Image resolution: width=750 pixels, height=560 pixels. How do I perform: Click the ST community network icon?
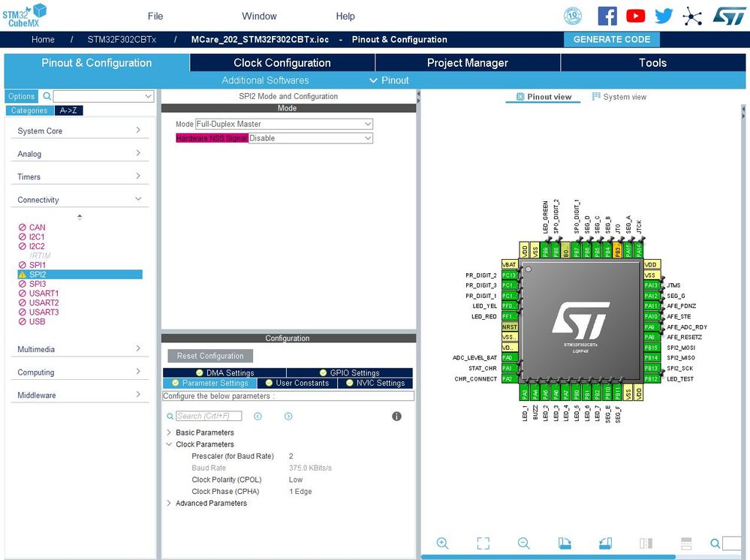(692, 17)
